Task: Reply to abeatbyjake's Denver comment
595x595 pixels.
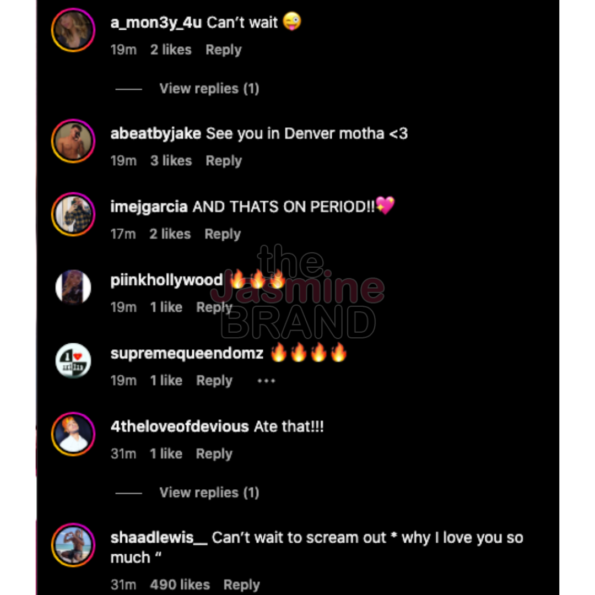Action: tap(224, 161)
